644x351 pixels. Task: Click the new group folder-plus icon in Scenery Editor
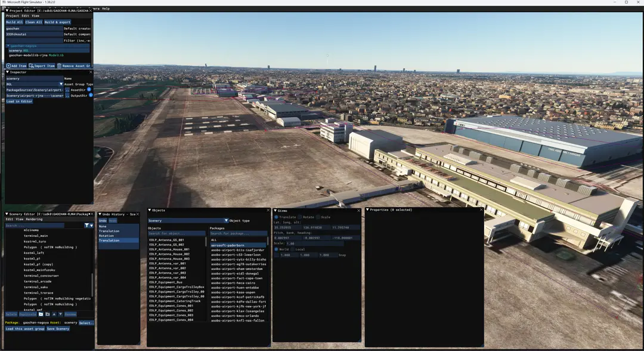click(x=41, y=314)
